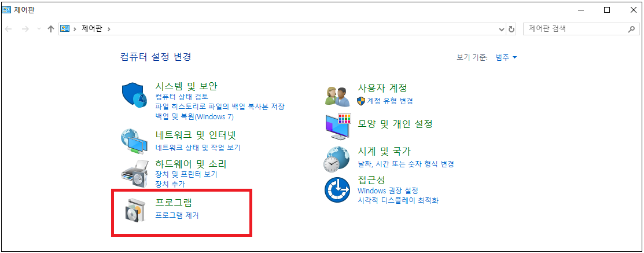Open the System and Security shield icon

tap(134, 95)
